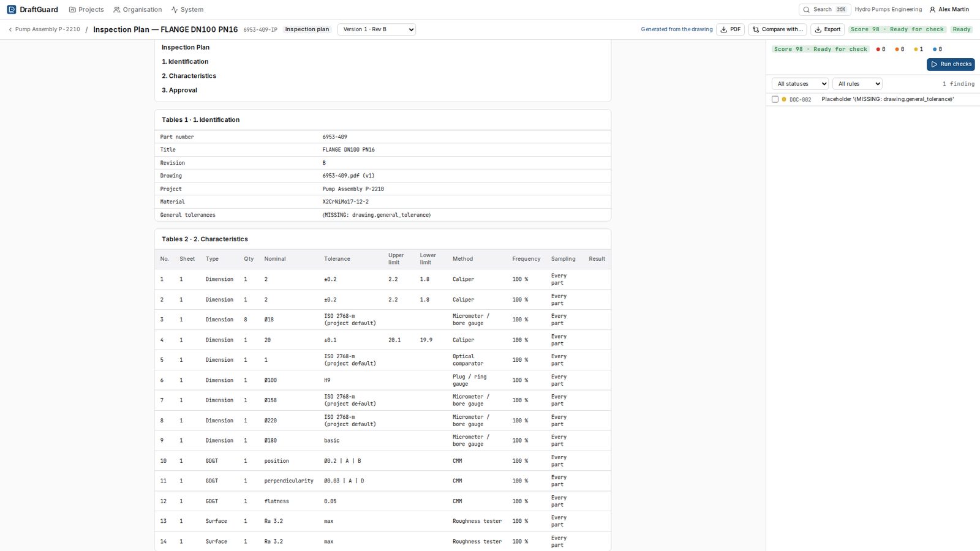Click the Run checks button
Screen dimensions: 980x551
[951, 64]
